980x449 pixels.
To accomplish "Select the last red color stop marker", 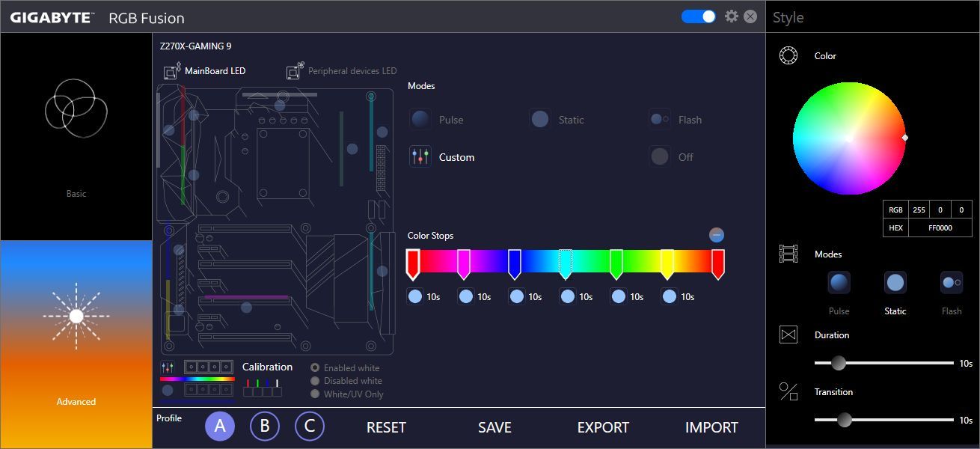I will pos(718,264).
